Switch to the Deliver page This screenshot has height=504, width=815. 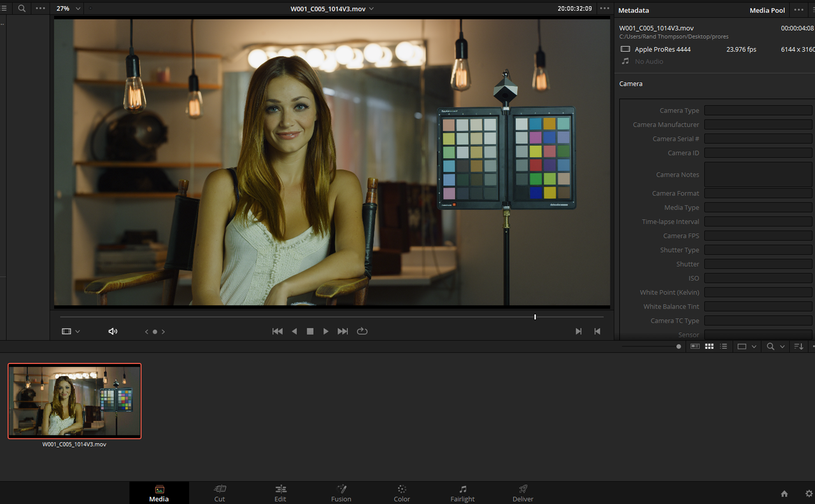523,493
